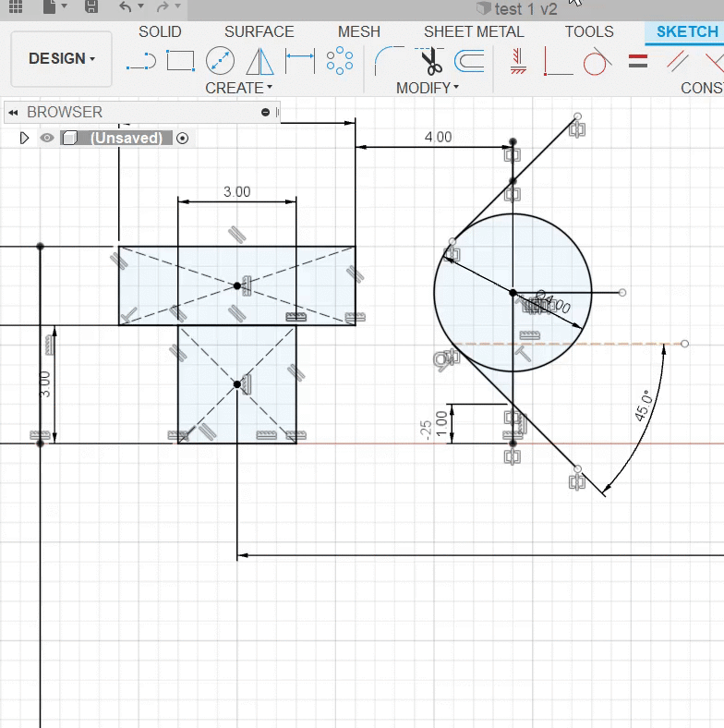Apply the Equal constraint icon

638,61
